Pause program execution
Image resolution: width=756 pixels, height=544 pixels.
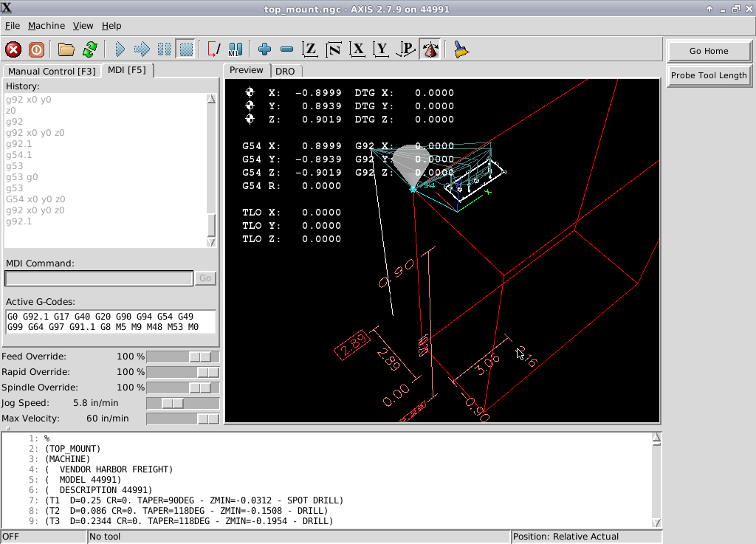coord(164,49)
